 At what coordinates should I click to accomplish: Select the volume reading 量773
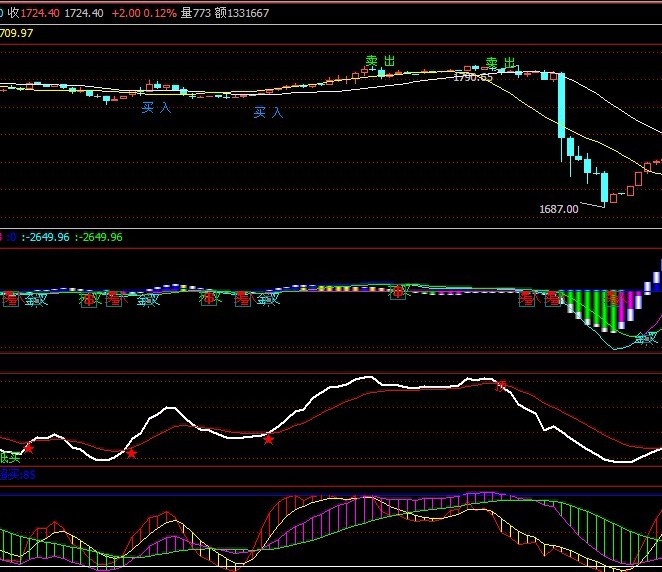click(x=195, y=13)
